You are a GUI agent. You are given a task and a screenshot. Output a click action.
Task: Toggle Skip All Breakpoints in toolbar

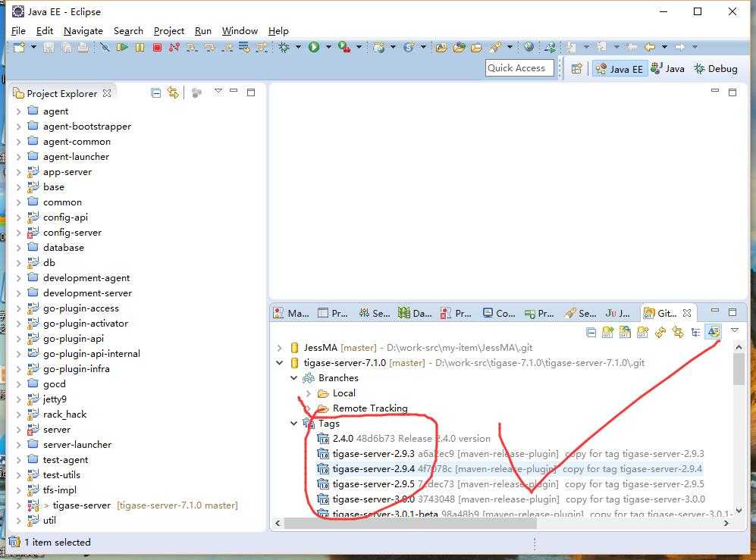pyautogui.click(x=105, y=47)
